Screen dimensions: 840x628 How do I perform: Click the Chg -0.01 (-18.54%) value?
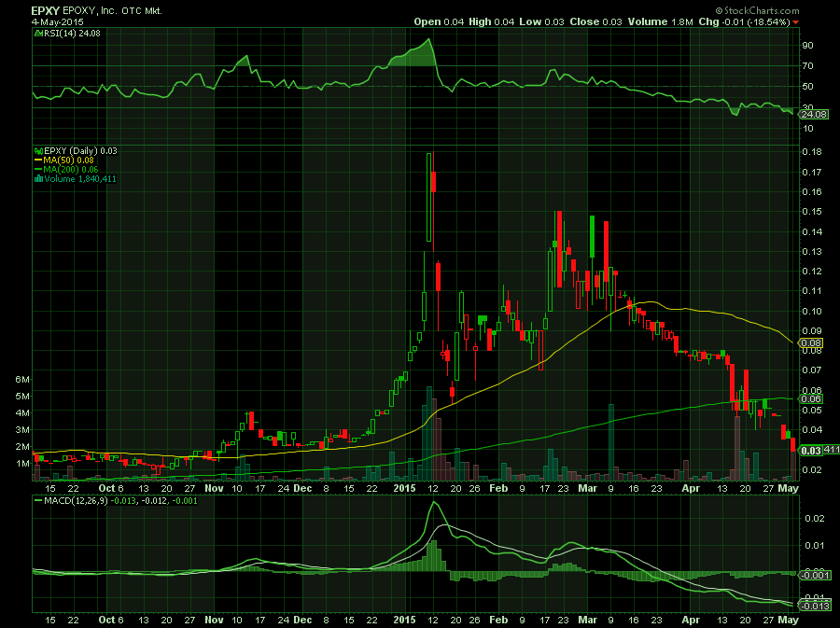click(744, 22)
